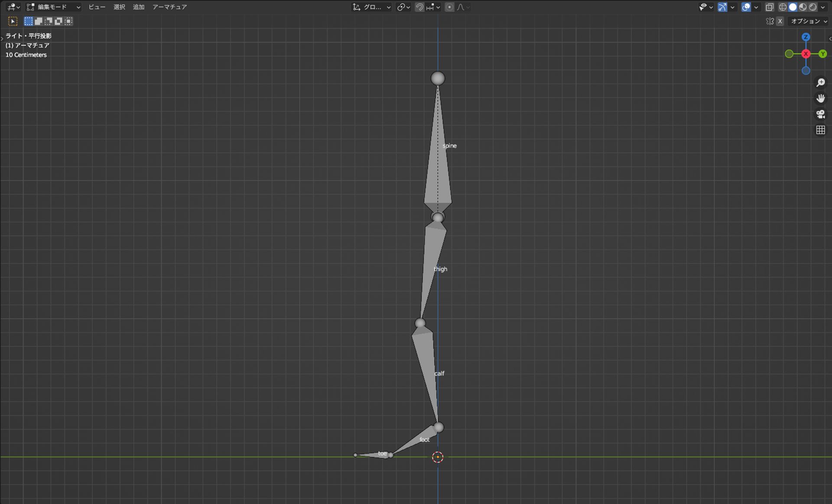
Task: Switch to wireframe viewport shading
Action: pos(783,7)
